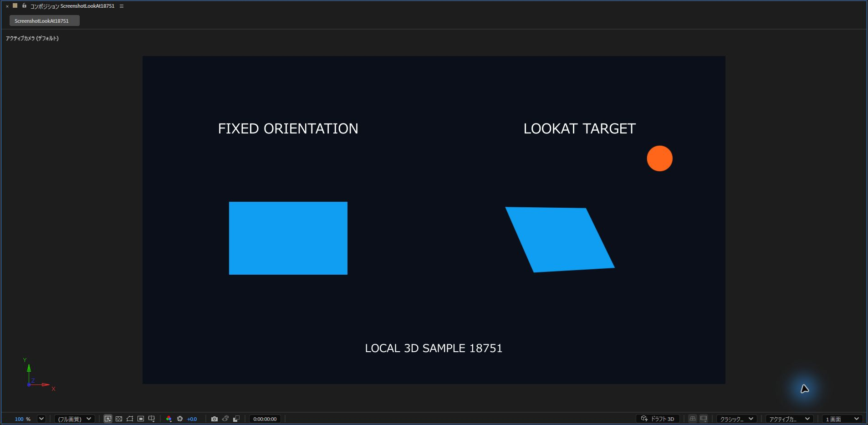
Task: Toggle composition viewer lock icon
Action: (24, 5)
